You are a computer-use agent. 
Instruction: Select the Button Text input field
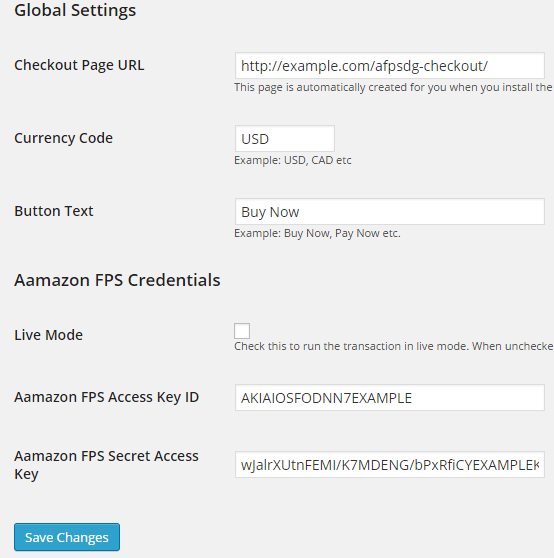[390, 212]
